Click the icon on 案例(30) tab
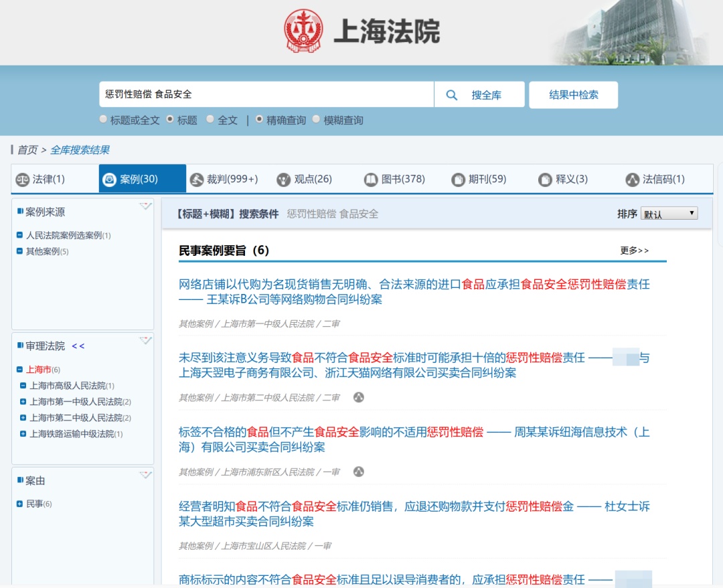This screenshot has width=723, height=588. coord(109,179)
